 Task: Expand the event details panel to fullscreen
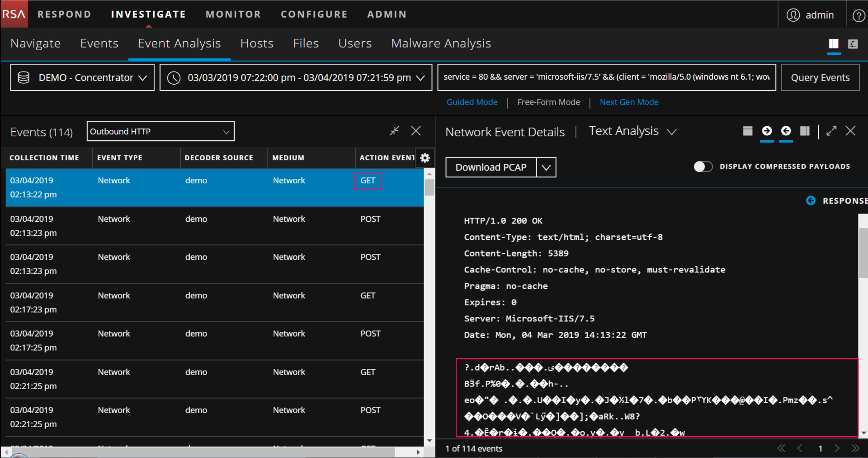pos(831,131)
